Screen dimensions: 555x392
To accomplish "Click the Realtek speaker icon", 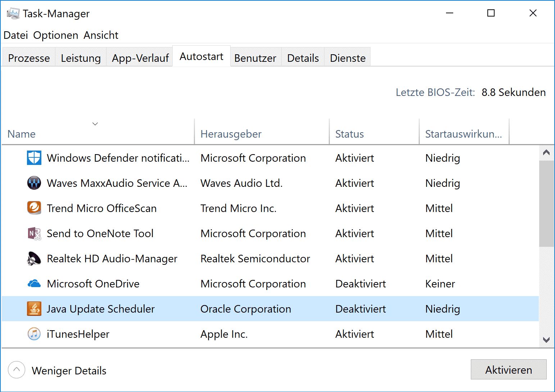I will pos(34,259).
